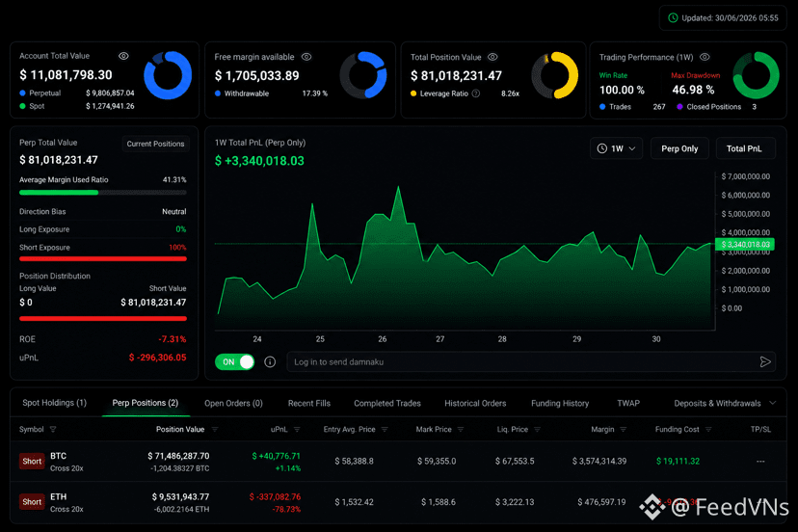Open the 1W timeframe dropdown

[x=616, y=148]
